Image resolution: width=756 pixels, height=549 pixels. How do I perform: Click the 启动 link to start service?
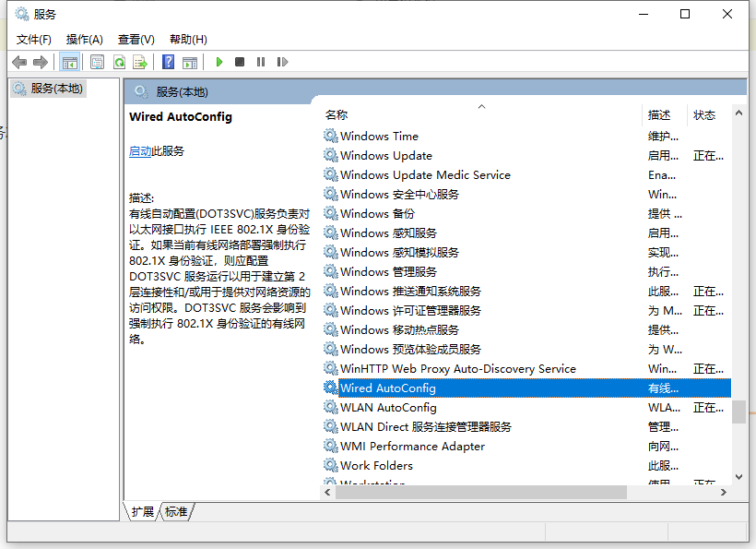[140, 151]
